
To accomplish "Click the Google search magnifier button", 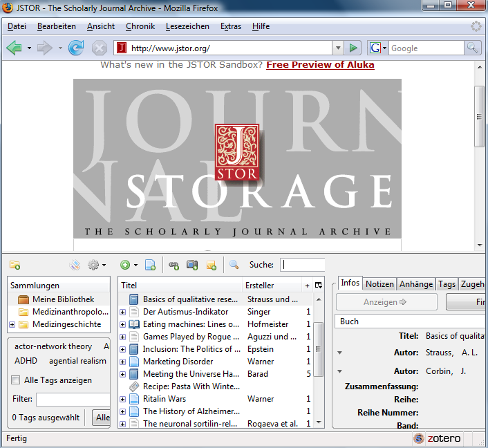I will [472, 48].
